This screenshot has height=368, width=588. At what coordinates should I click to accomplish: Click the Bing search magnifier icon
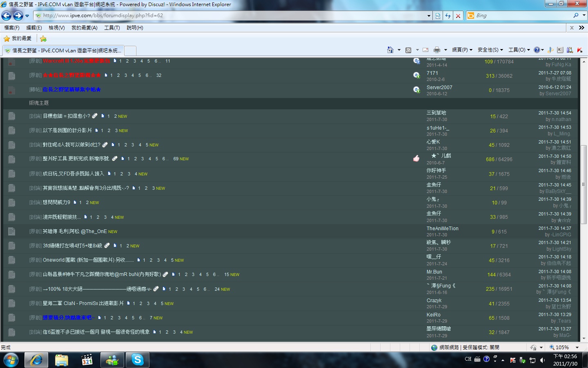(576, 16)
